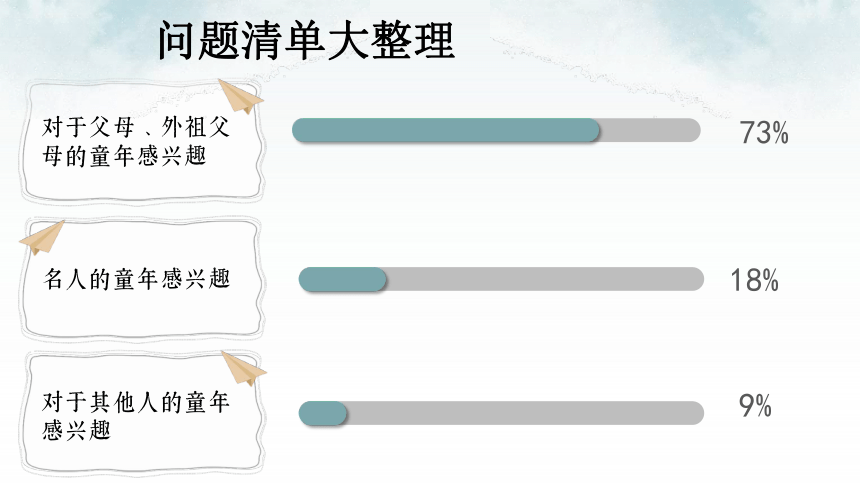Click the gray remainder of 18% bar
The height and width of the screenshot is (484, 860).
[x=545, y=279]
